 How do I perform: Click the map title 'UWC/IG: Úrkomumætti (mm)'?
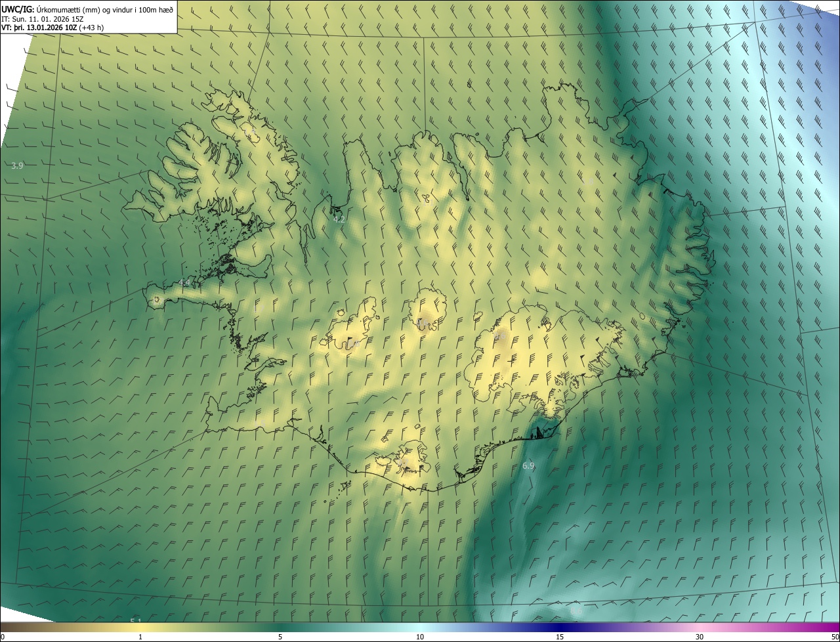click(x=52, y=10)
